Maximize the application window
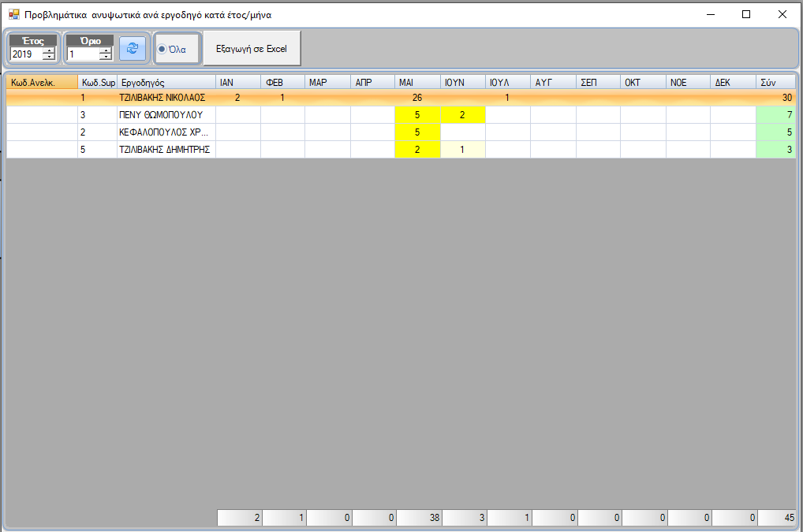This screenshot has width=803, height=532. pyautogui.click(x=746, y=14)
